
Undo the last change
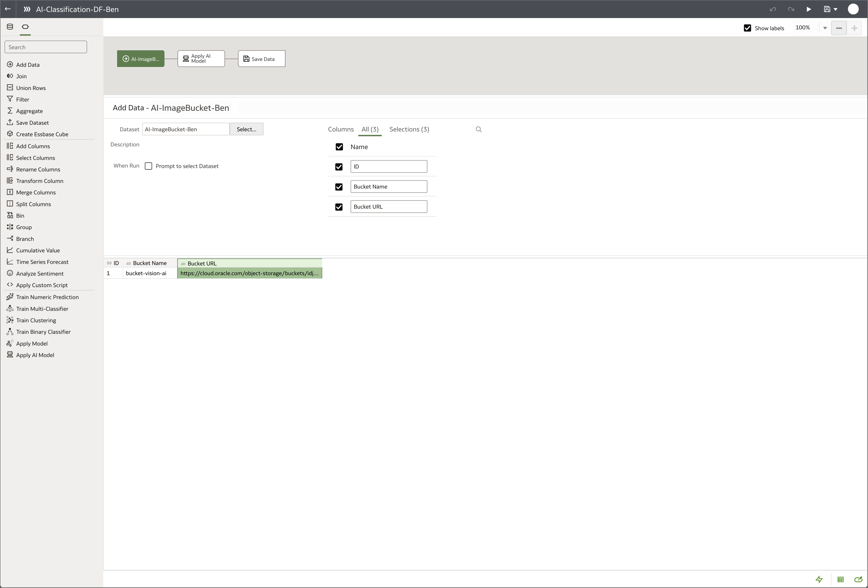pyautogui.click(x=773, y=9)
